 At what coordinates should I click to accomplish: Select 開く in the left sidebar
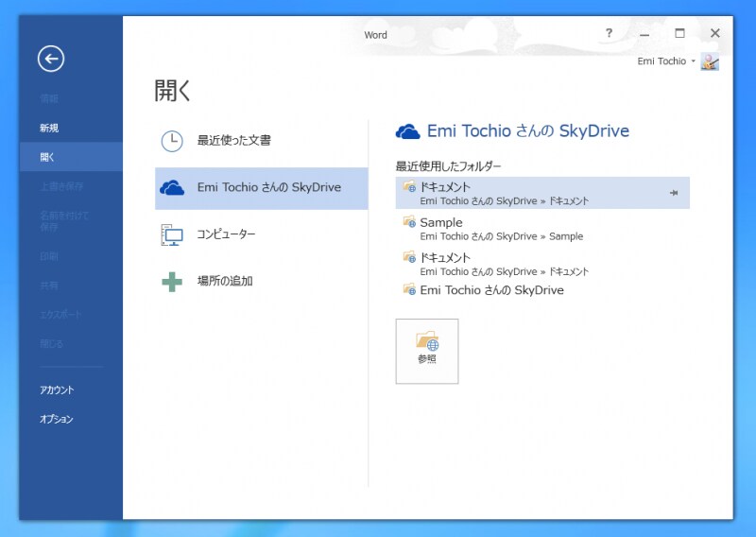pyautogui.click(x=48, y=157)
